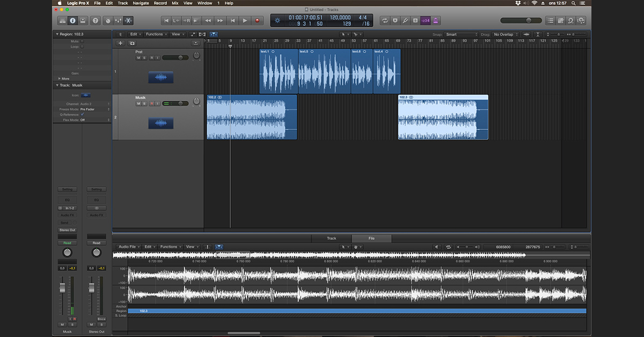Open the Note Pads icon
Image resolution: width=644 pixels, height=337 pixels.
click(x=560, y=20)
